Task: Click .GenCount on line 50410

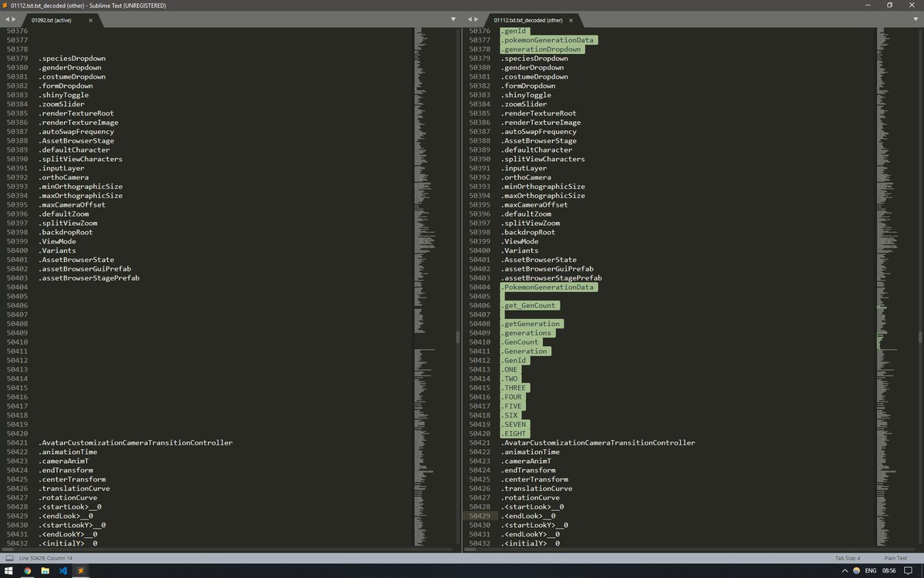Action: click(521, 342)
